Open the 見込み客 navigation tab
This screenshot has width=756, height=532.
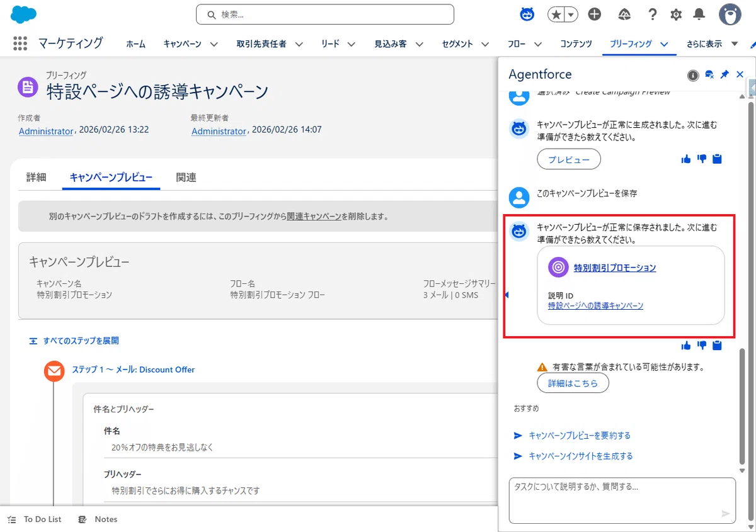[x=391, y=44]
